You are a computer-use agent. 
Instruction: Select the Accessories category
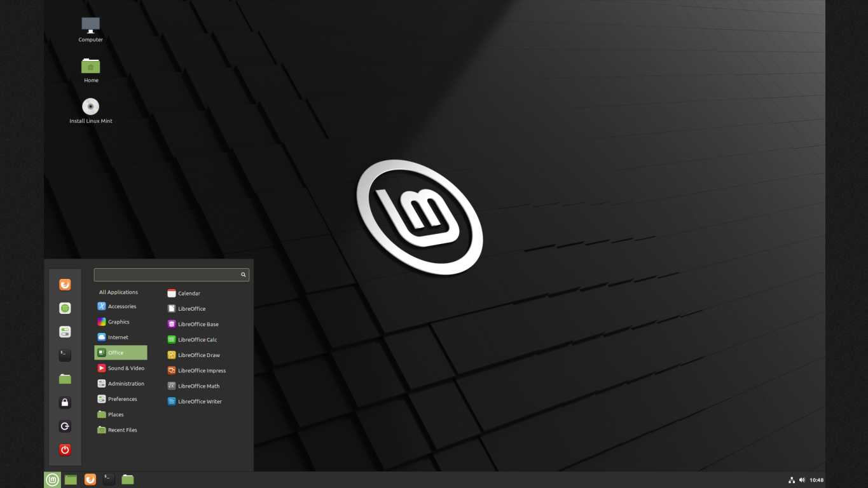click(x=121, y=306)
